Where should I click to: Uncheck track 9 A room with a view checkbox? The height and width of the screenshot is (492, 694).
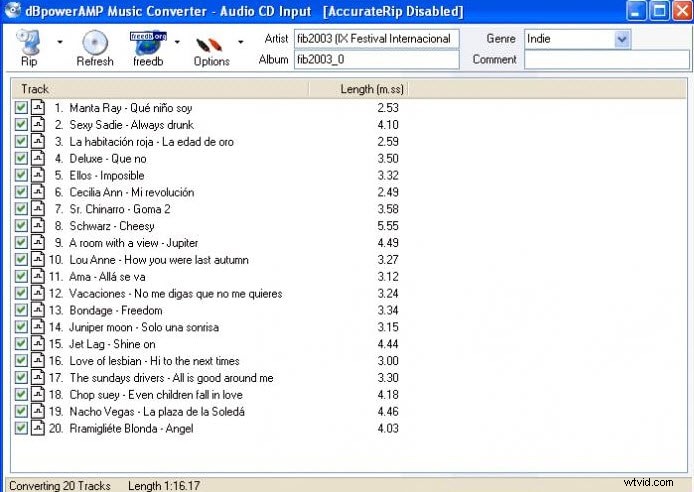(x=21, y=242)
